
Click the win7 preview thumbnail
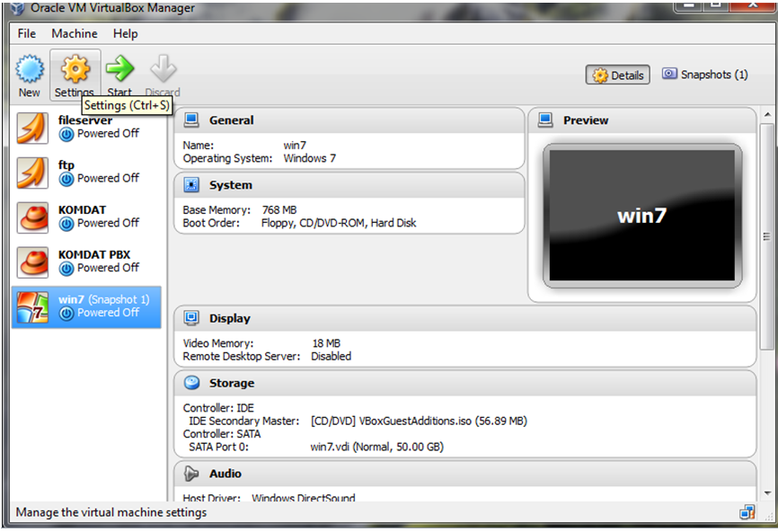(x=642, y=216)
